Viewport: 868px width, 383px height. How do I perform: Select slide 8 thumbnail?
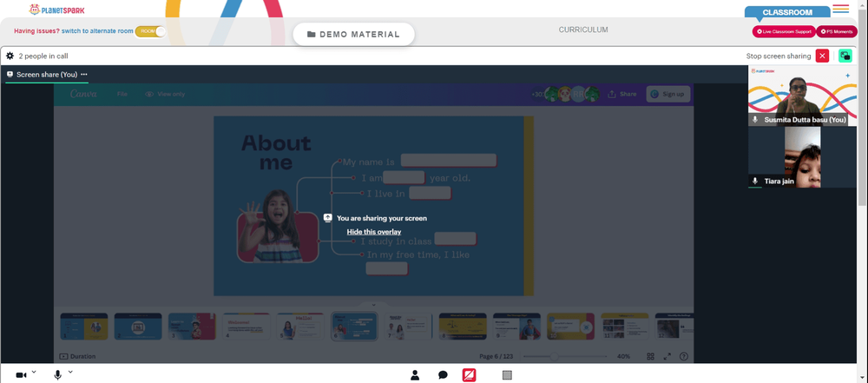tap(463, 327)
